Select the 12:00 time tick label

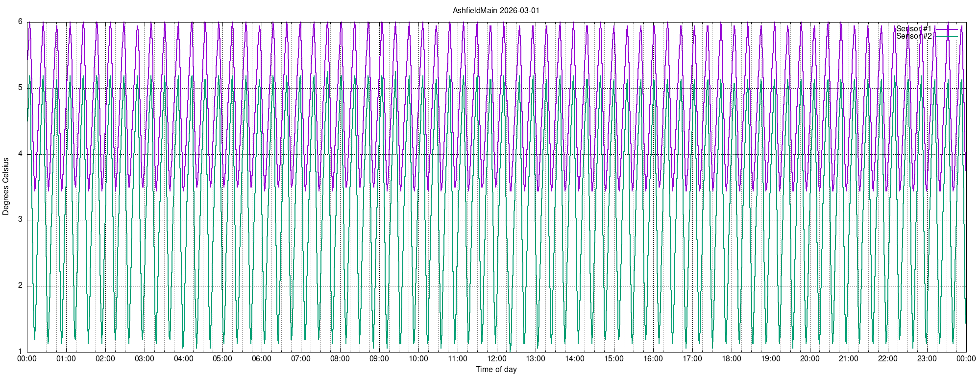496,359
